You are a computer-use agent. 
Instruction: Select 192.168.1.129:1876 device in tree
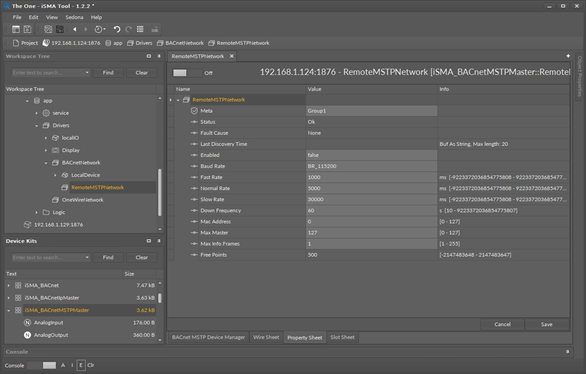(x=58, y=225)
